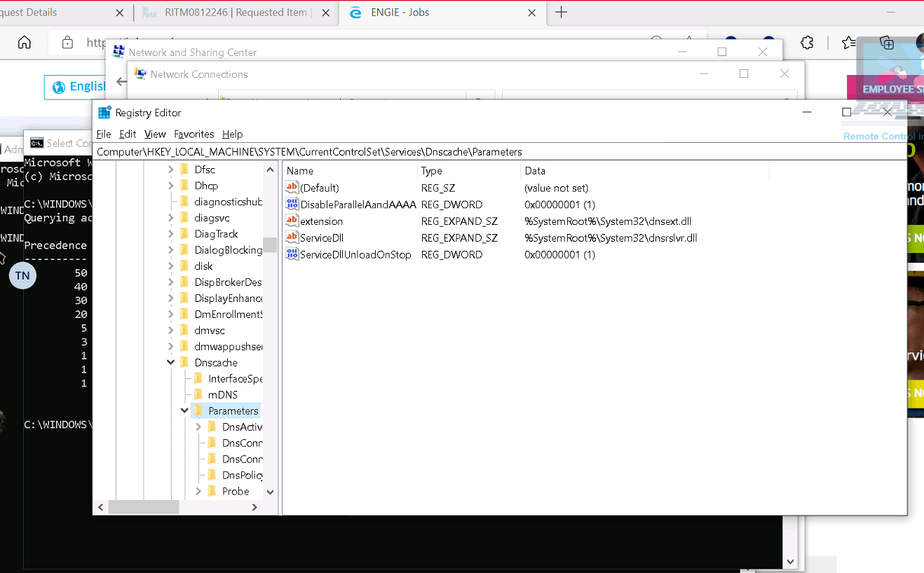Screen dimensions: 924x573
Task: Click the TN user avatar
Action: [22, 276]
